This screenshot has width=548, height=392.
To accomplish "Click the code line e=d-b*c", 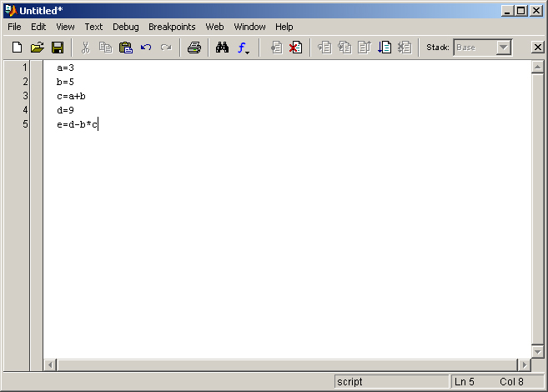I will coord(78,124).
